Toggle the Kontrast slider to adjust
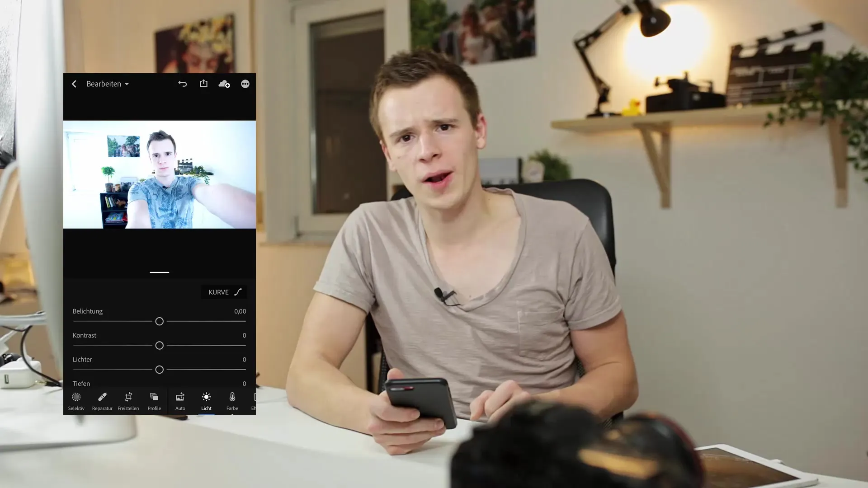 [x=159, y=345]
